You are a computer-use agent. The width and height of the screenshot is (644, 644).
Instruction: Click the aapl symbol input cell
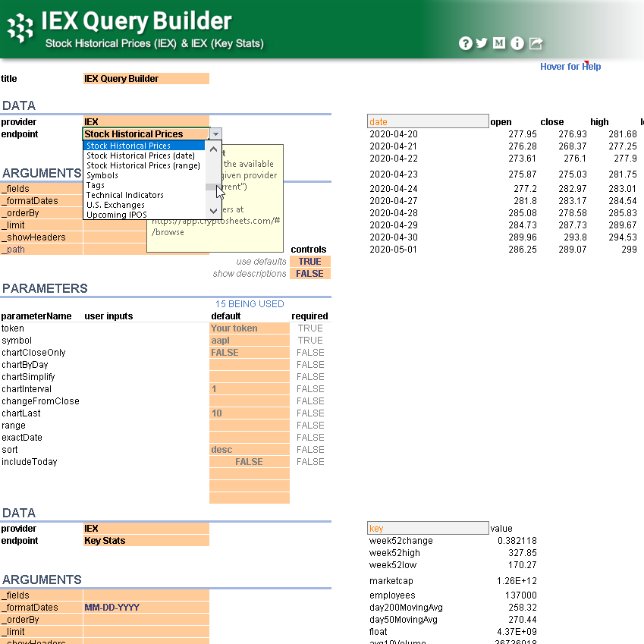249,340
